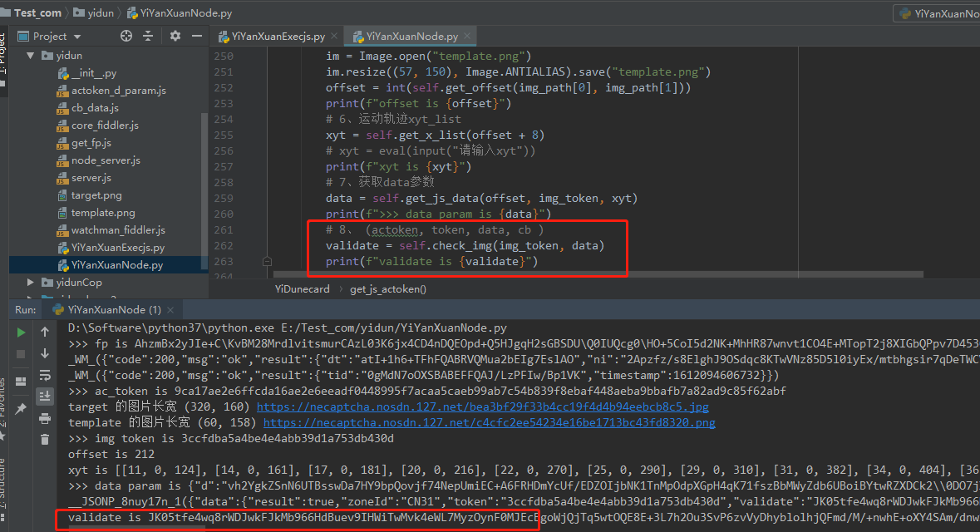The height and width of the screenshot is (532, 980).
Task: Open the Favorites side tool tab
Action: point(2,410)
